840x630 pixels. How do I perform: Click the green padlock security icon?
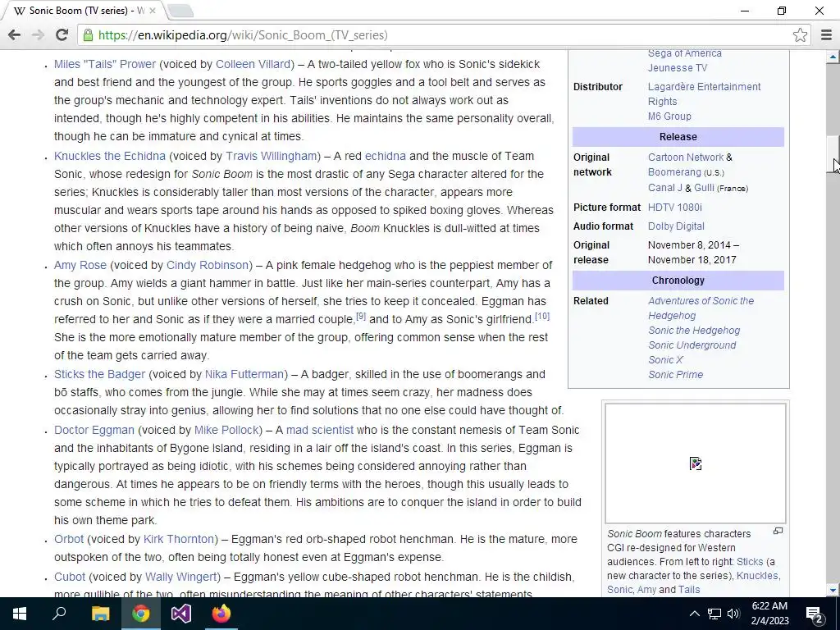tap(87, 35)
